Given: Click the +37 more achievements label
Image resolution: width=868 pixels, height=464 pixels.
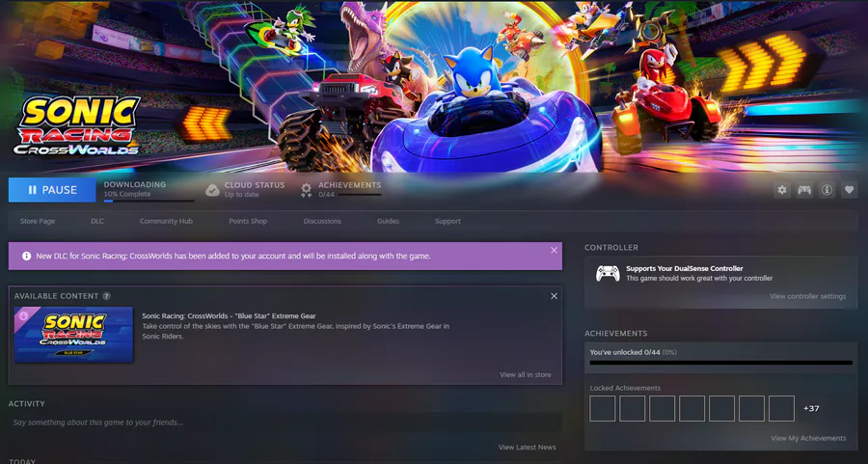Looking at the screenshot, I should click(x=811, y=409).
